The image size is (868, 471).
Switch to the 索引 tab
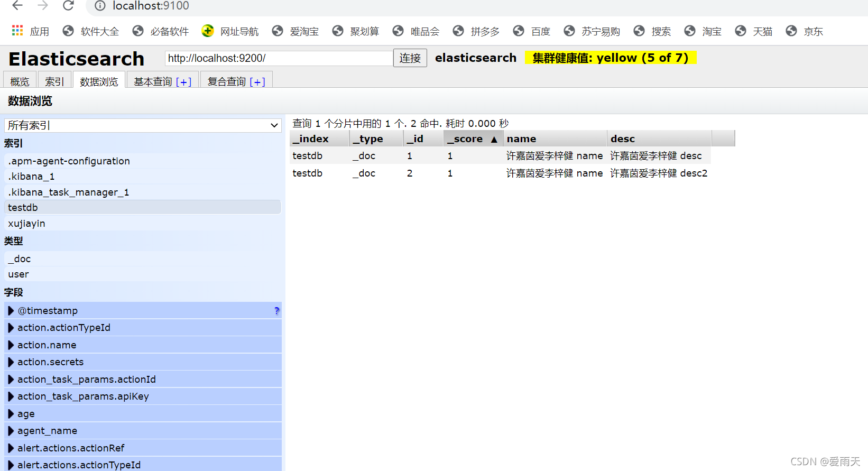tap(54, 80)
